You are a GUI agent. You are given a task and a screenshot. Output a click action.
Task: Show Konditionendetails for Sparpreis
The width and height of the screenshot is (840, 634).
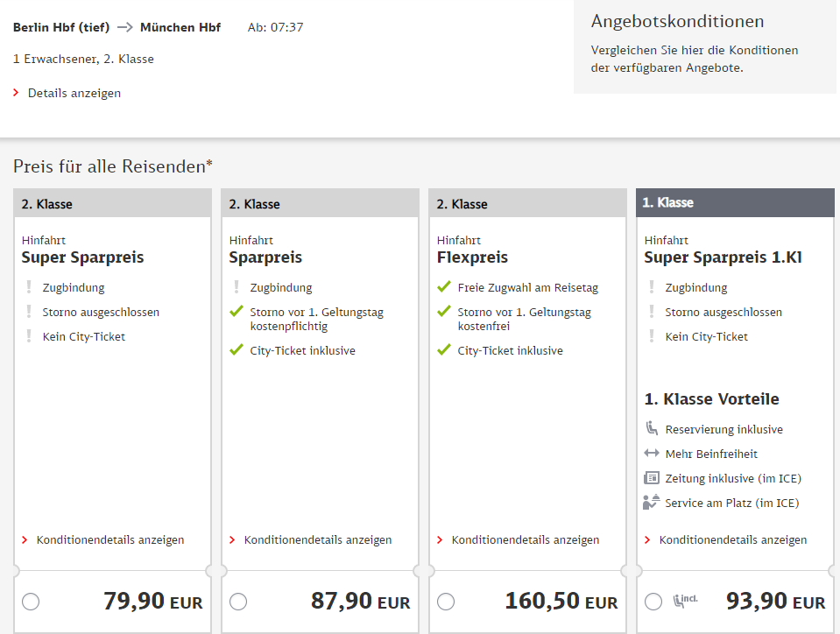pos(318,539)
